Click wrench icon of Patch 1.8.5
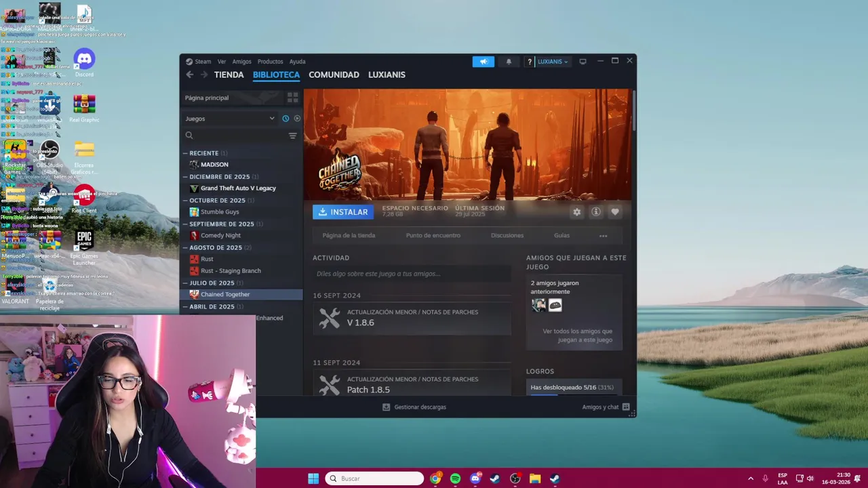Screen dimensions: 868x488 [x=330, y=385]
